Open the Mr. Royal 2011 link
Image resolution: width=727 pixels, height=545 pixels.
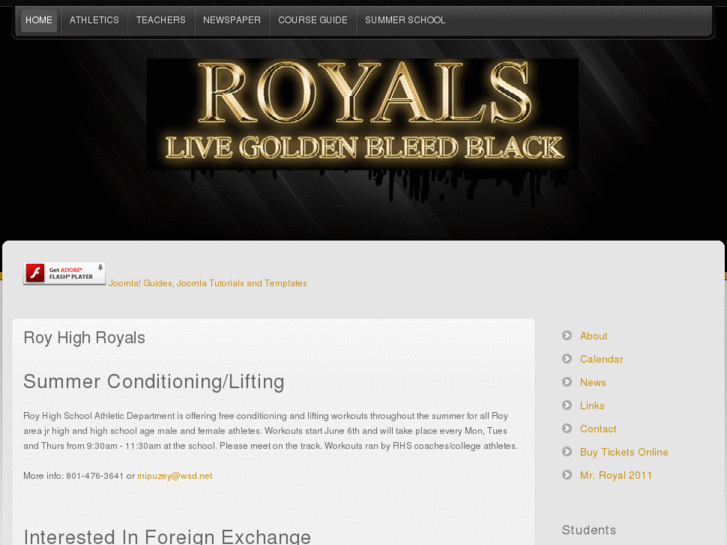click(x=616, y=475)
